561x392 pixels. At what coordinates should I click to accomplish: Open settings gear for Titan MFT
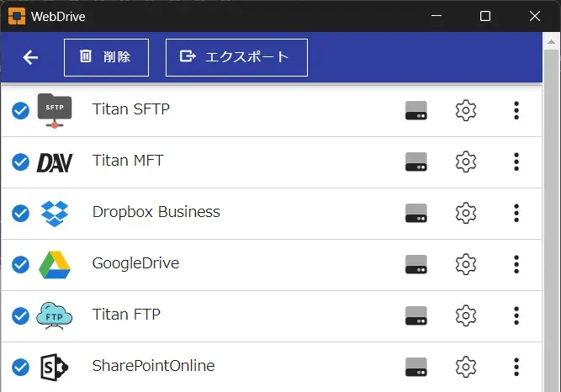pyautogui.click(x=466, y=162)
